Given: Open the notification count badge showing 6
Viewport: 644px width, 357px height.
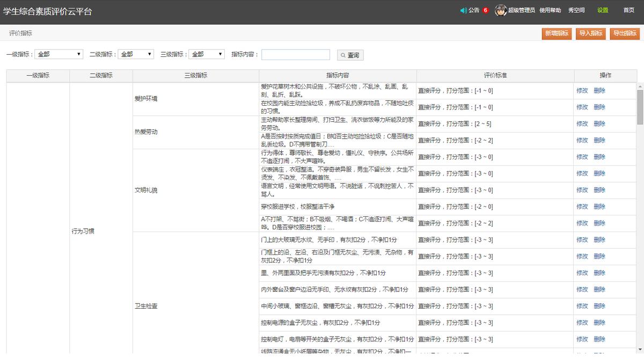Looking at the screenshot, I should 486,10.
